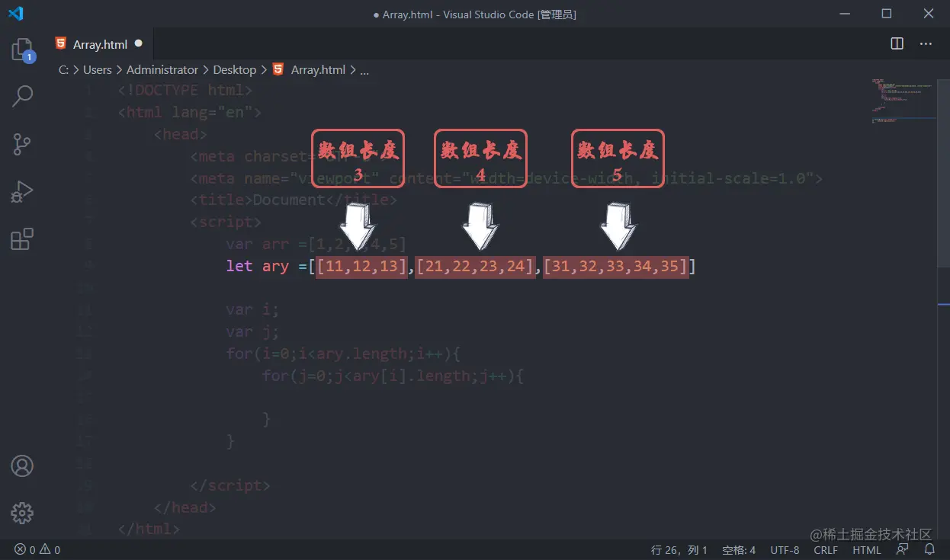This screenshot has height=560, width=950.
Task: Change the CRLF end of line sequence
Action: coord(826,550)
